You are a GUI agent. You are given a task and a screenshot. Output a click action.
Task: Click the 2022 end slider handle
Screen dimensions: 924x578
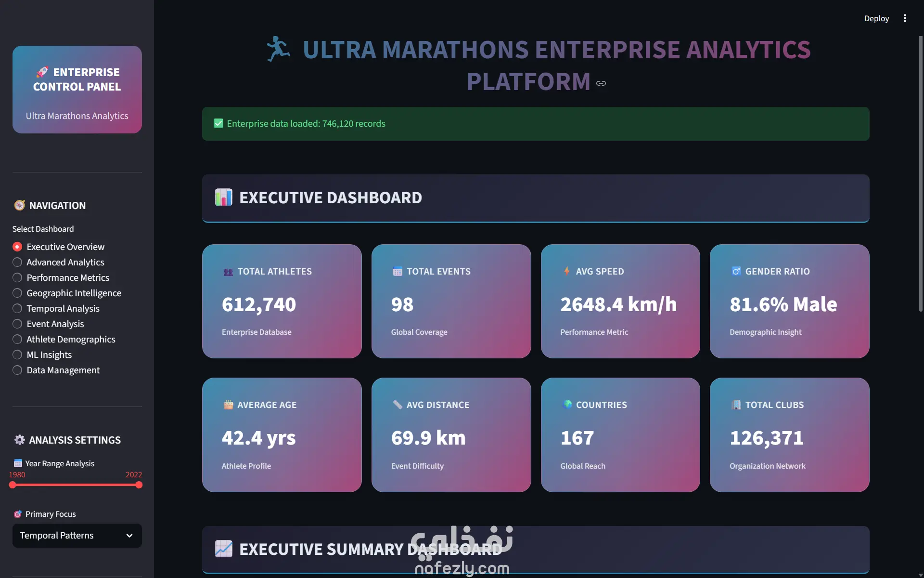click(x=139, y=485)
